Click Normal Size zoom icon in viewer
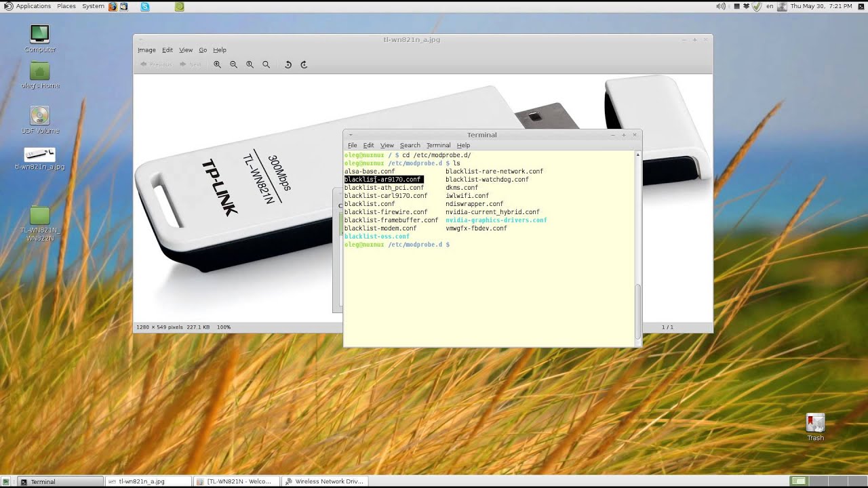Viewport: 868px width, 488px height. tap(250, 64)
